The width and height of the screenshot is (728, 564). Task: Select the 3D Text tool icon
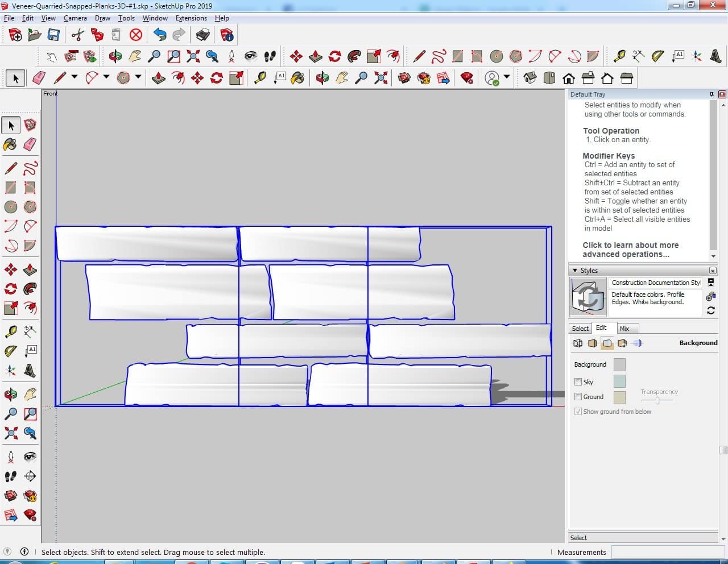(x=715, y=56)
